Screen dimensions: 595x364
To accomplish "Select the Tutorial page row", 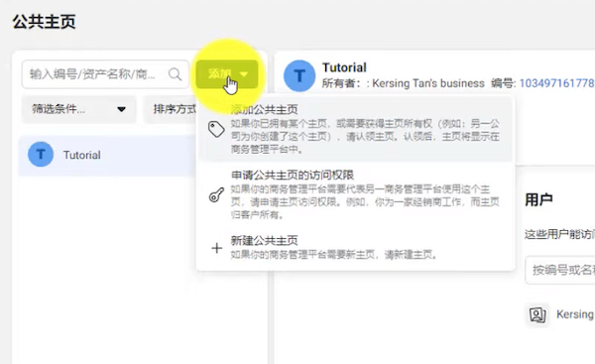I will tap(107, 155).
